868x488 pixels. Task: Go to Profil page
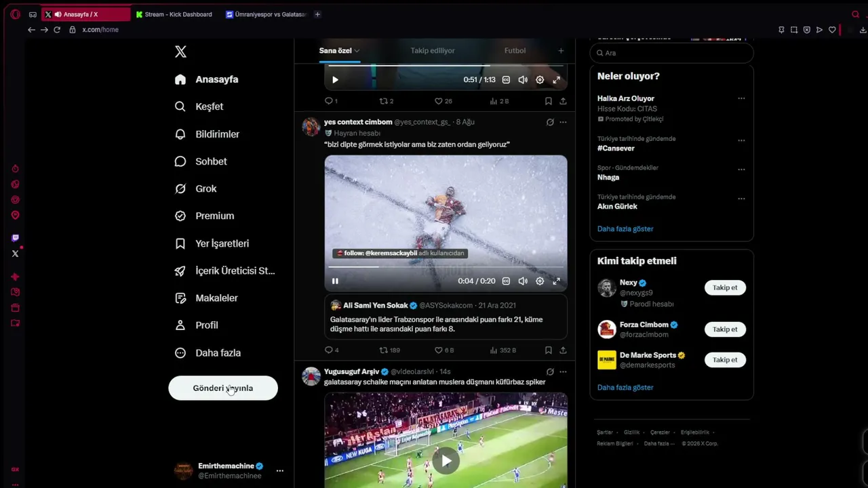tap(197, 325)
